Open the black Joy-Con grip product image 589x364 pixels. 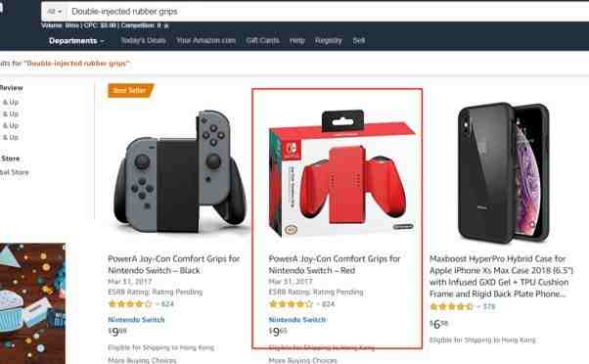point(180,171)
